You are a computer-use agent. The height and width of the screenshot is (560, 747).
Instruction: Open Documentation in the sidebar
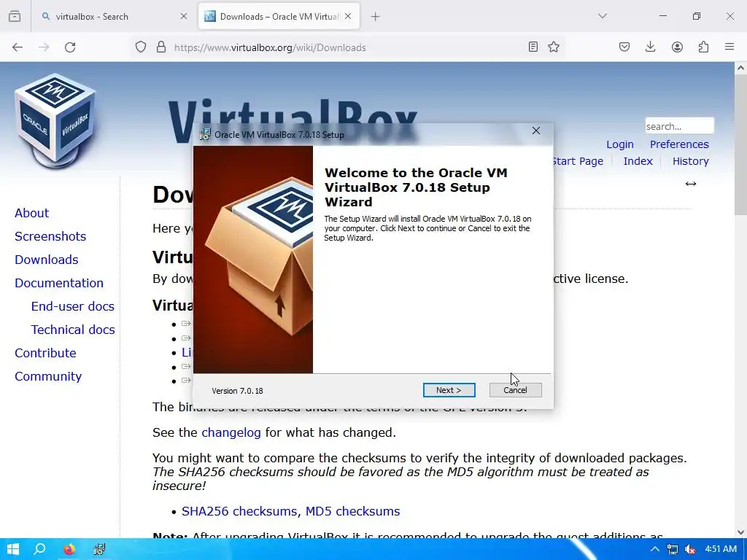[x=58, y=283]
